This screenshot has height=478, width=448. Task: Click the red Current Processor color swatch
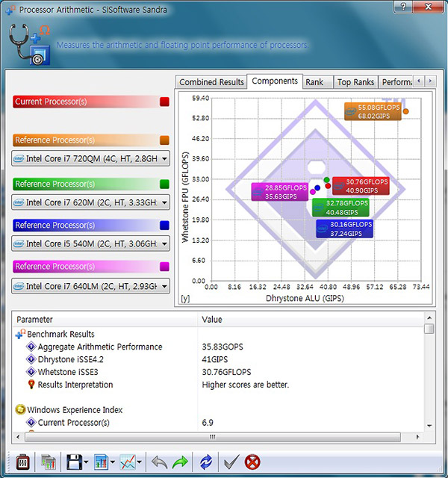[x=164, y=102]
